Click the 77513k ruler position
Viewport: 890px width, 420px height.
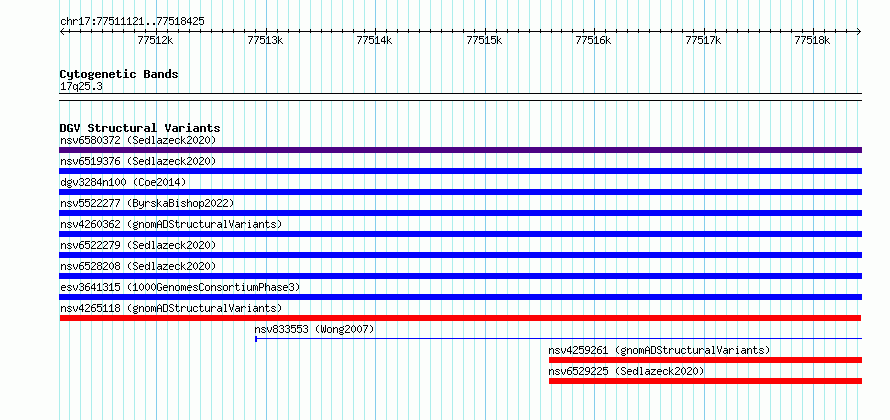[x=265, y=40]
